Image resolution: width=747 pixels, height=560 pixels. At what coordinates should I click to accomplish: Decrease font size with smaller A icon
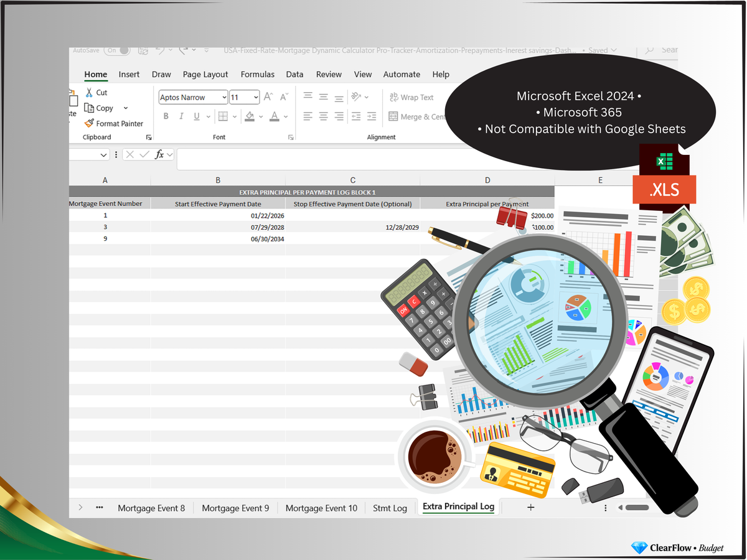point(284,97)
